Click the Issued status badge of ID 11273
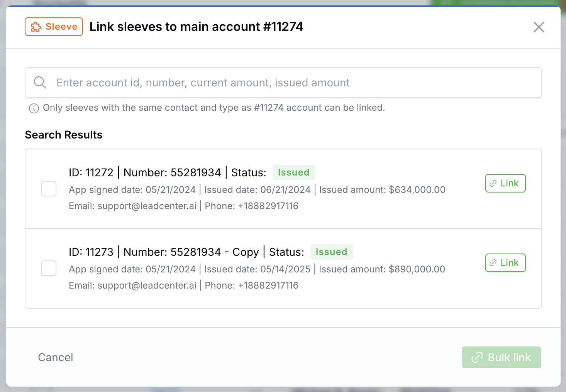566x392 pixels. coord(332,252)
